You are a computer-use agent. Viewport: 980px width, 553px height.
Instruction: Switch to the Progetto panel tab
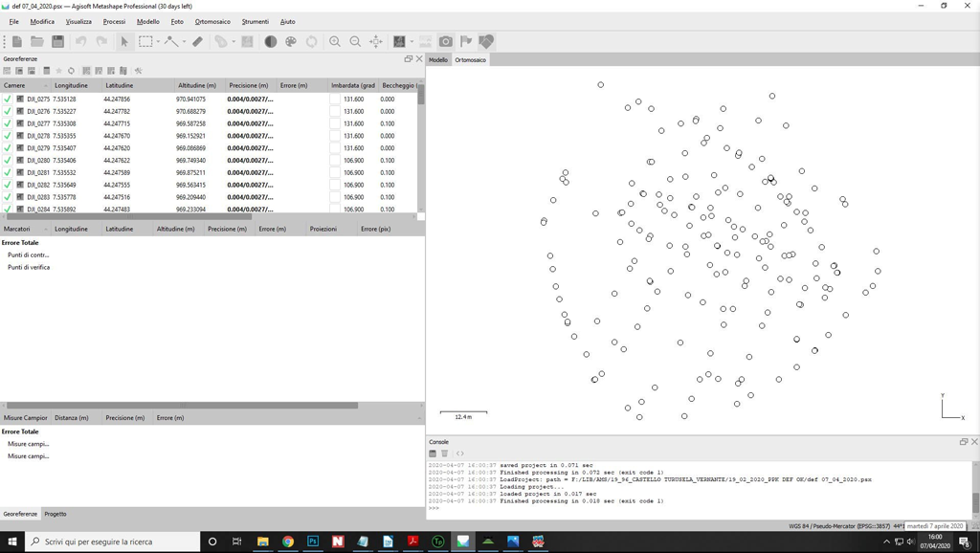pos(56,514)
